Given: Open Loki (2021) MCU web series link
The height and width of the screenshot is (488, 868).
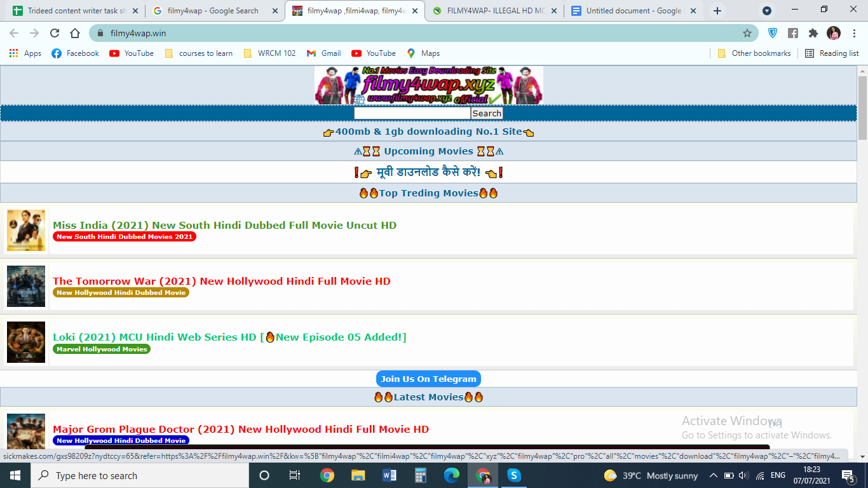Looking at the screenshot, I should coord(229,337).
